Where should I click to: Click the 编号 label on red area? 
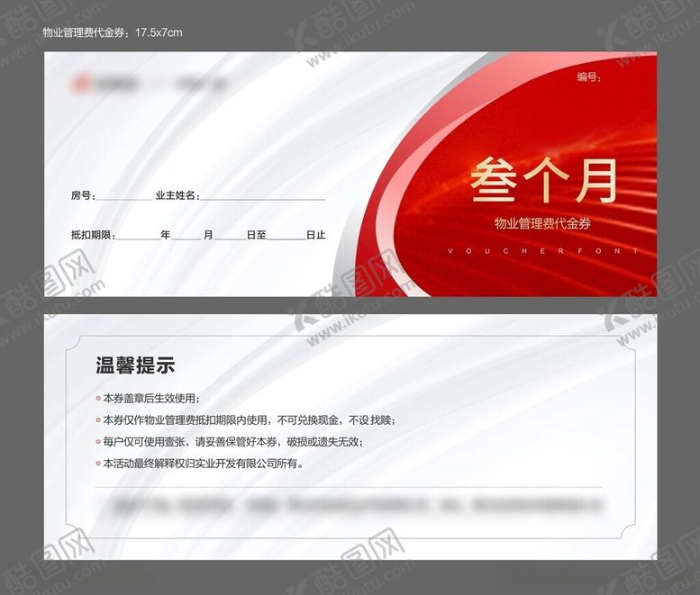click(588, 78)
